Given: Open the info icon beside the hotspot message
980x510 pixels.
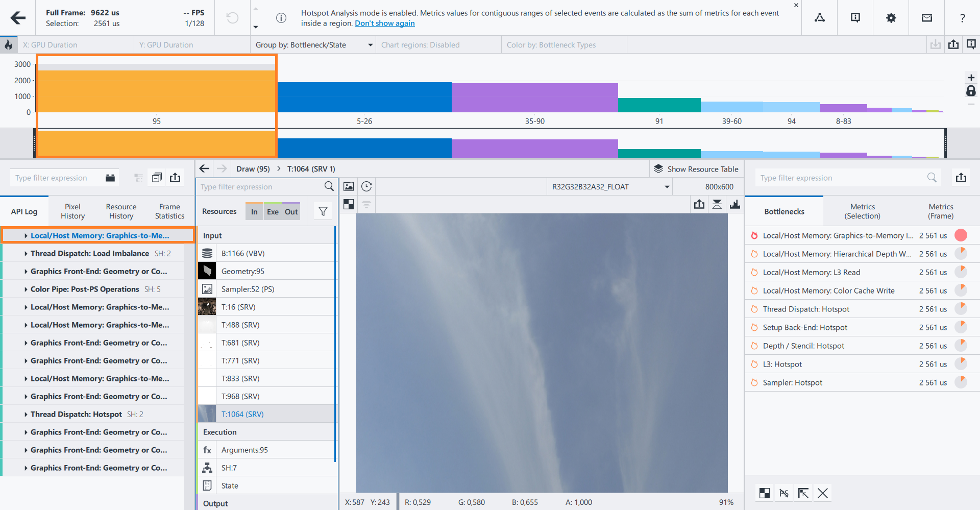Looking at the screenshot, I should [x=281, y=18].
